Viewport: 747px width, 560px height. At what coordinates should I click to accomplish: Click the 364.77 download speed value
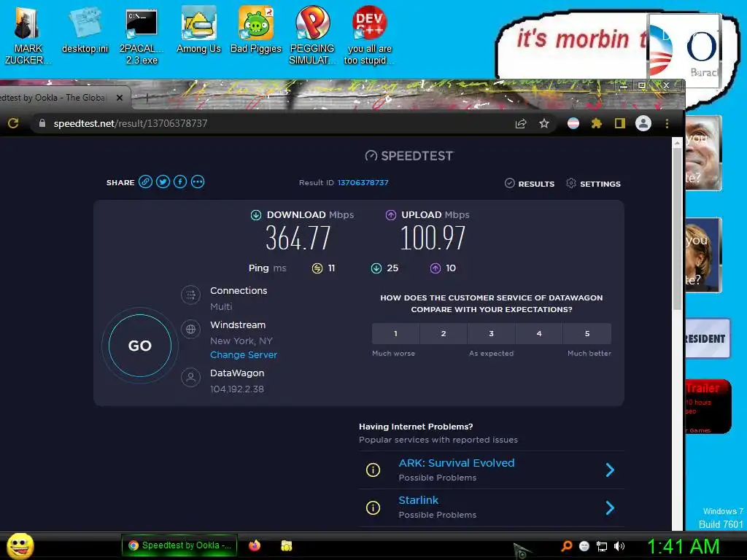(298, 238)
